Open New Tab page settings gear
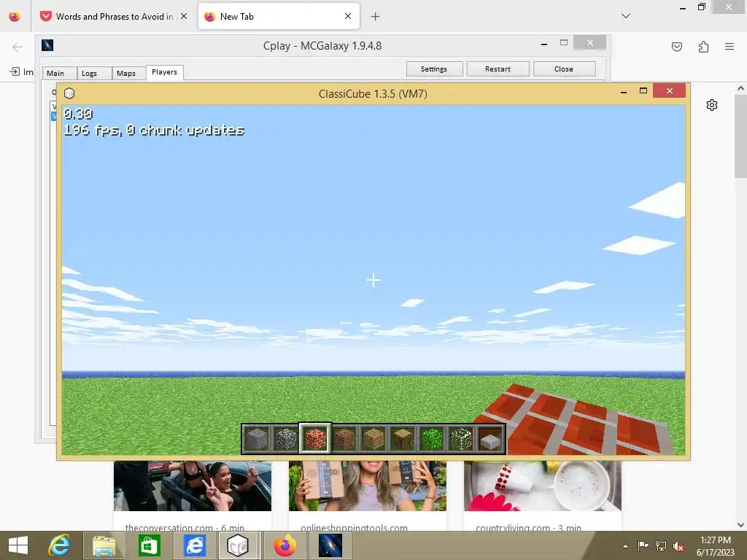The image size is (747, 560). 712,105
